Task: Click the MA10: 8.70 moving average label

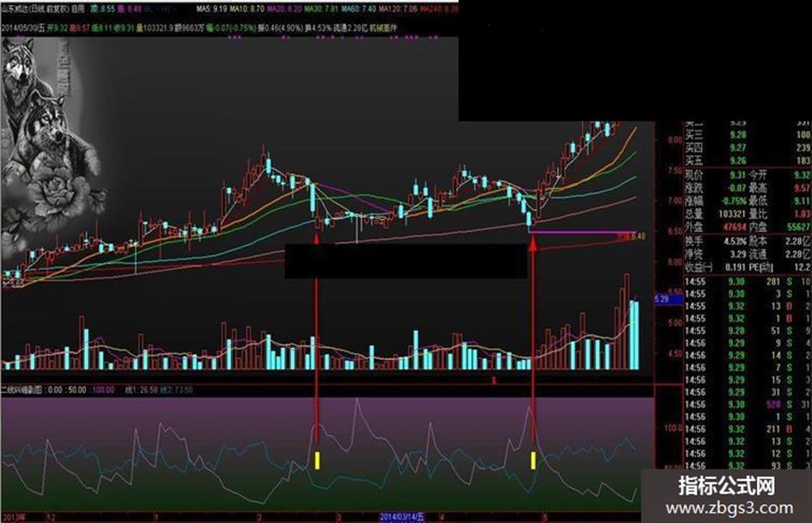Action: click(x=247, y=9)
